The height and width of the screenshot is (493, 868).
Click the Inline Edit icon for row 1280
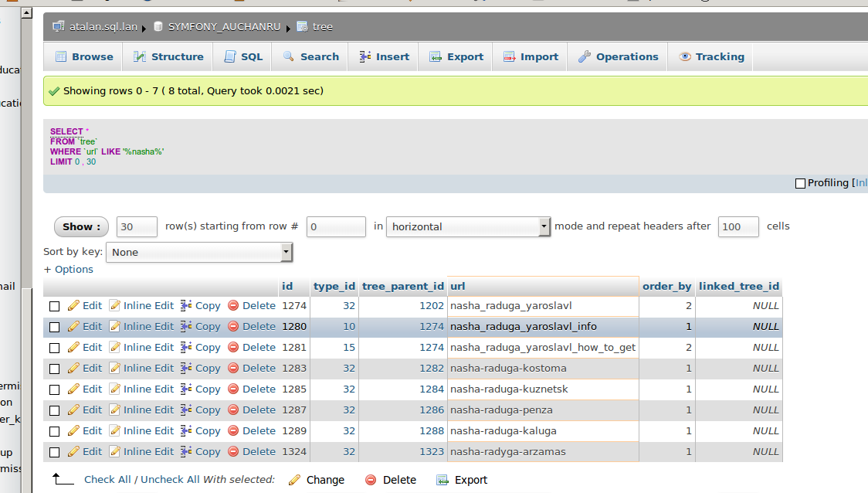tap(114, 326)
